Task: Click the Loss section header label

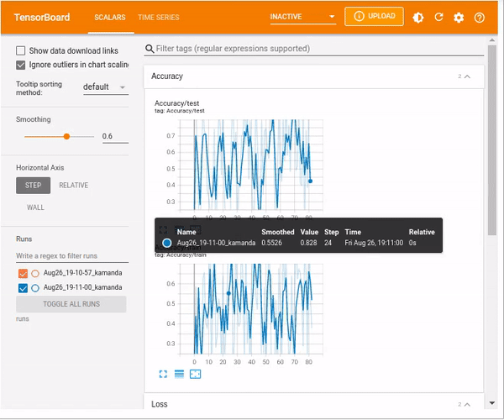Action: (160, 404)
